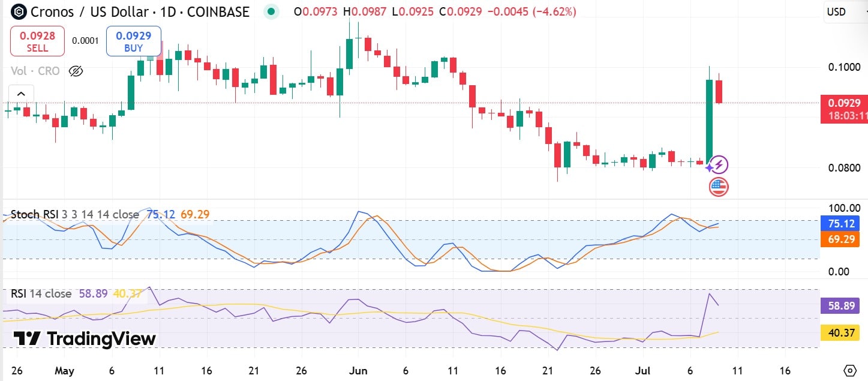Open the purple lightning bolt event marker

[x=719, y=164]
